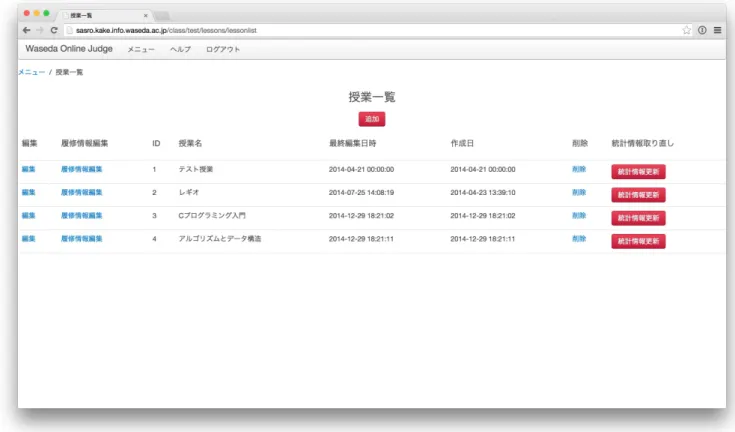
Task: Click the 授業名 column header
Action: (190, 143)
